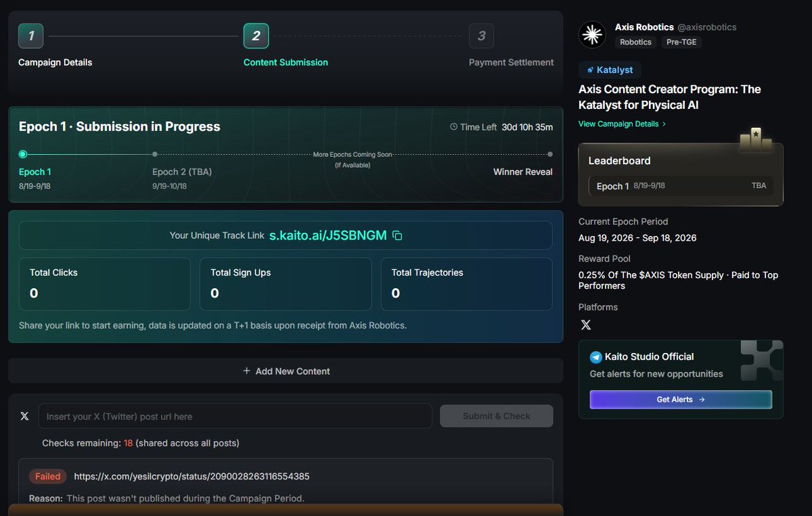This screenshot has height=516, width=812.
Task: Click the Get Alerts button
Action: click(x=681, y=400)
